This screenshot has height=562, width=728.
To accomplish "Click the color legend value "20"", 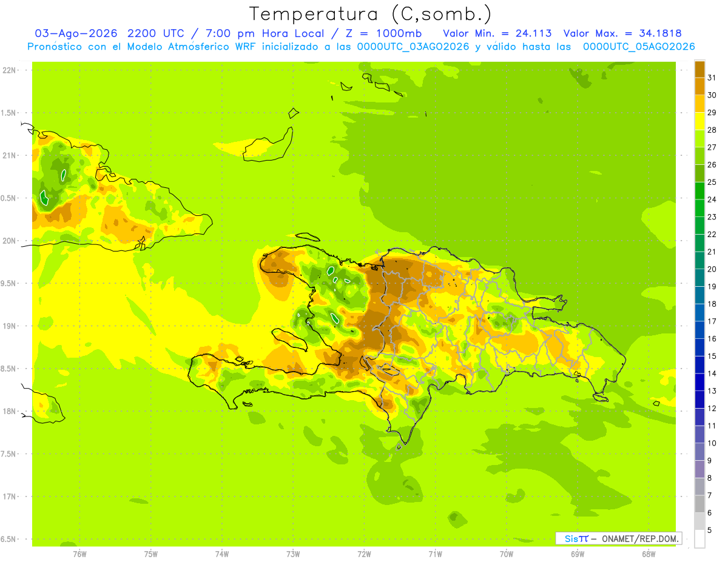I will [x=712, y=269].
